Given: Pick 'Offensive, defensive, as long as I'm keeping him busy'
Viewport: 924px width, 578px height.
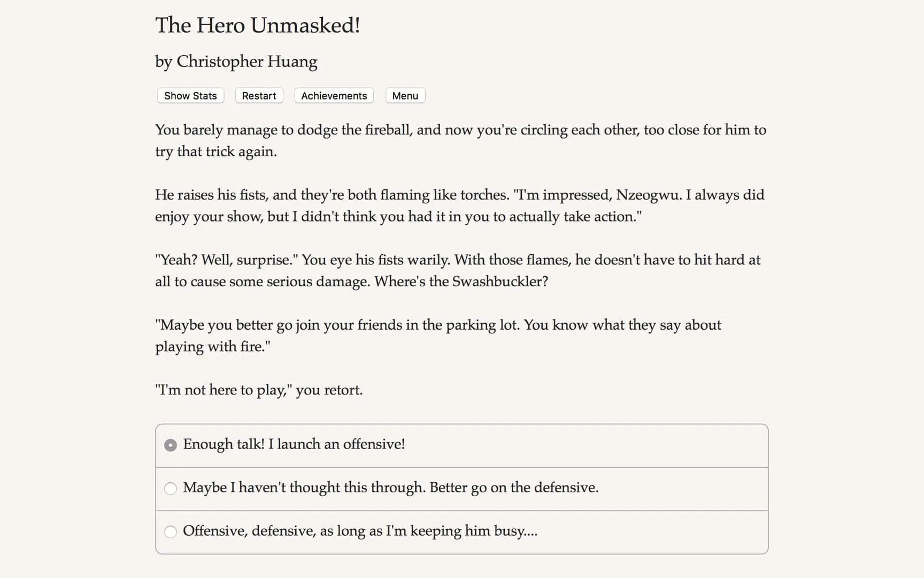Looking at the screenshot, I should click(x=360, y=531).
